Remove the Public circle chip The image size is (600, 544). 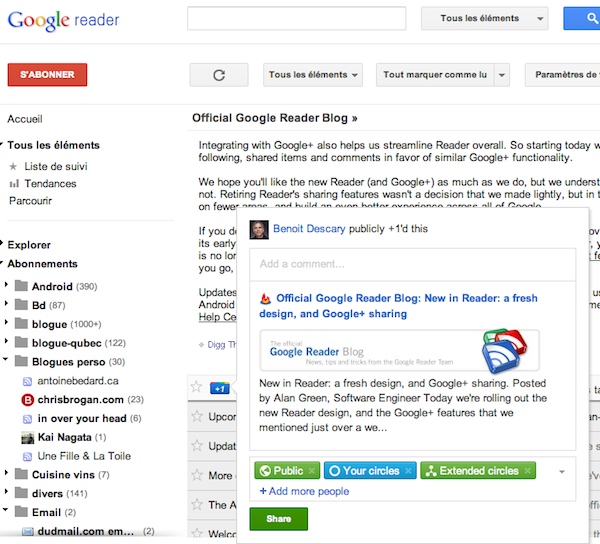pos(312,471)
